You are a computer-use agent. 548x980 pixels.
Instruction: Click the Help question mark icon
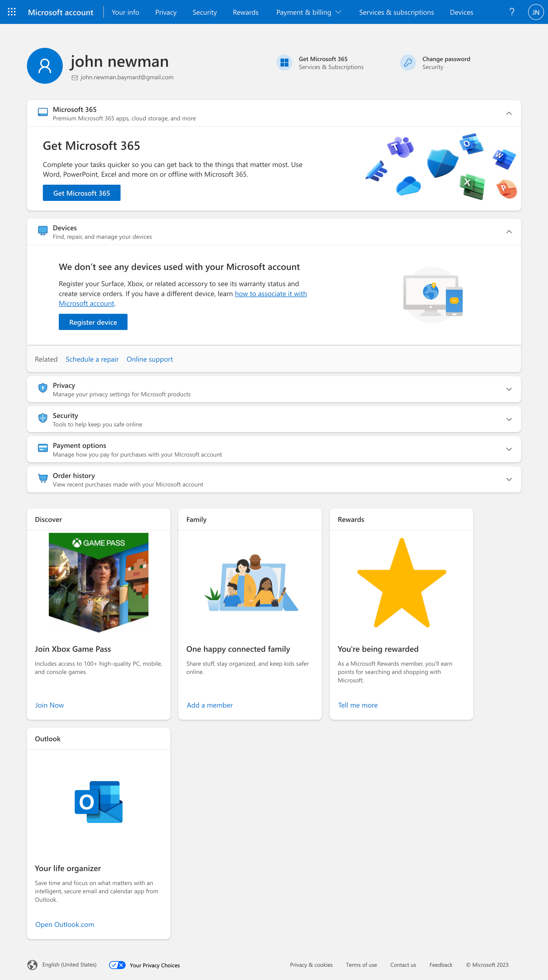[511, 12]
